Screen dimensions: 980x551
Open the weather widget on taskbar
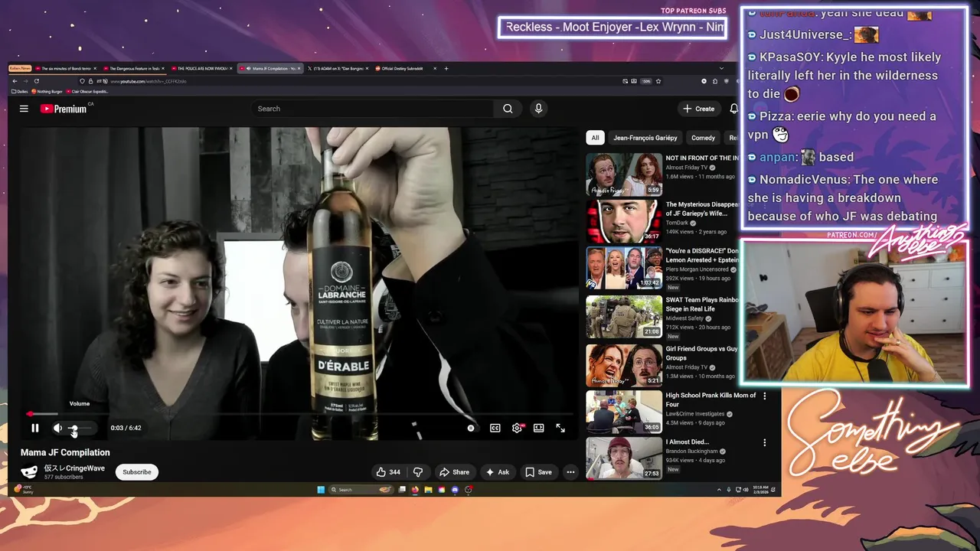point(24,490)
